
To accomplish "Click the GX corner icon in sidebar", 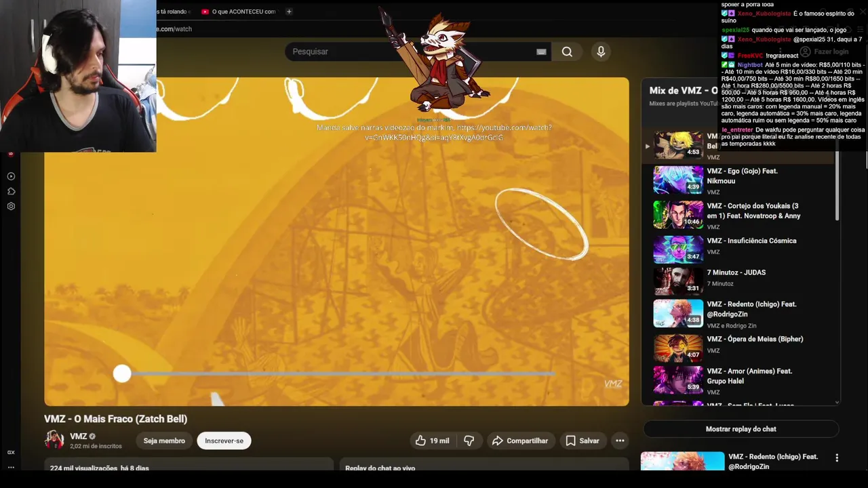I will coord(11,452).
